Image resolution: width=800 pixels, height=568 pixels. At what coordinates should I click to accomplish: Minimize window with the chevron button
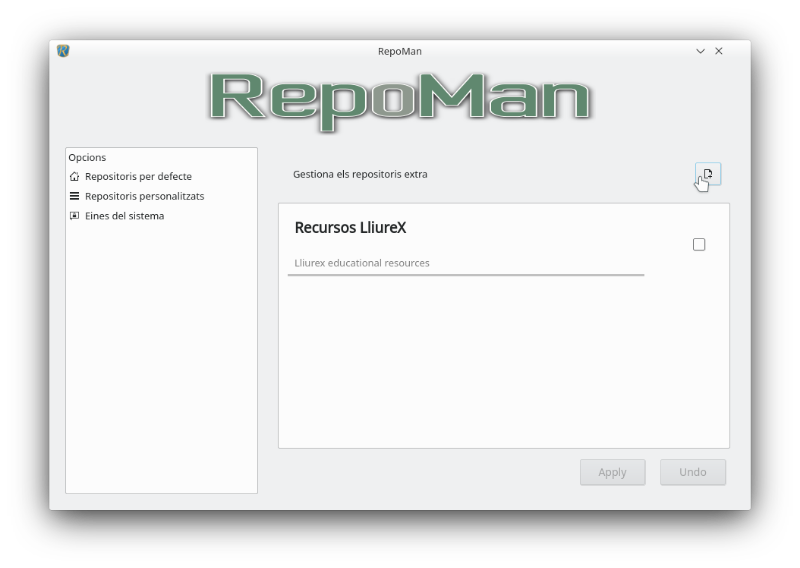click(701, 51)
